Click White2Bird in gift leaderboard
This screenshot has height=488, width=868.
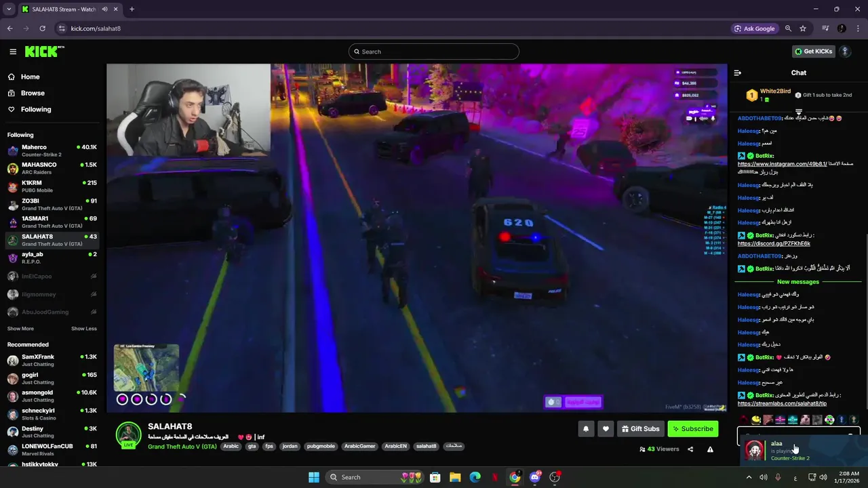coord(775,91)
